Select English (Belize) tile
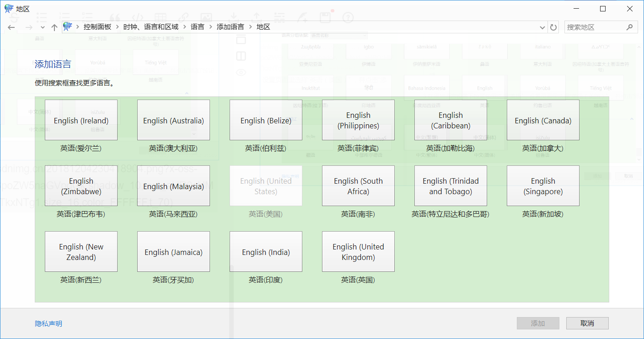Screen dimensions: 644x339 point(266,120)
